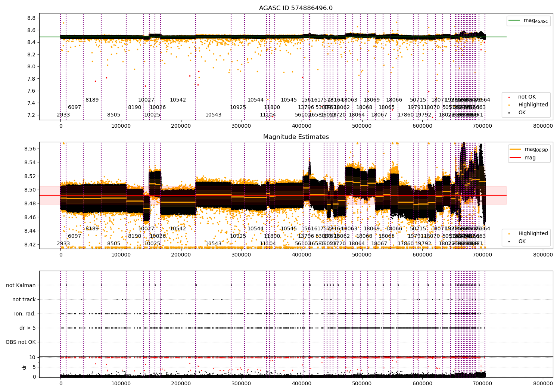Click the plot title AGASC ID 574886496.0
The width and height of the screenshot is (560, 392).
point(296,8)
